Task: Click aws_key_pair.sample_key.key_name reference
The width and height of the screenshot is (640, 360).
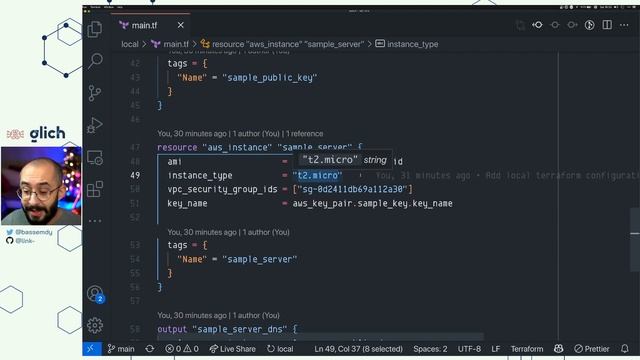Action: 372,203
